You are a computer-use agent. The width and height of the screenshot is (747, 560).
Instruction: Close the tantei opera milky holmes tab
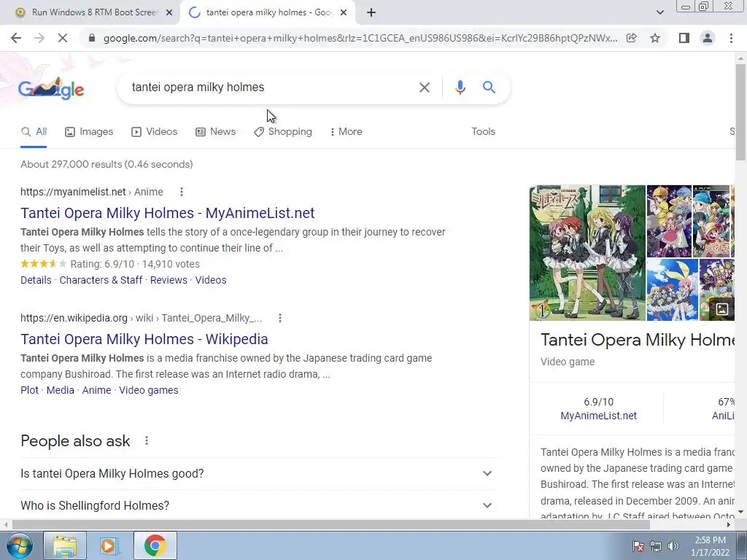[344, 12]
